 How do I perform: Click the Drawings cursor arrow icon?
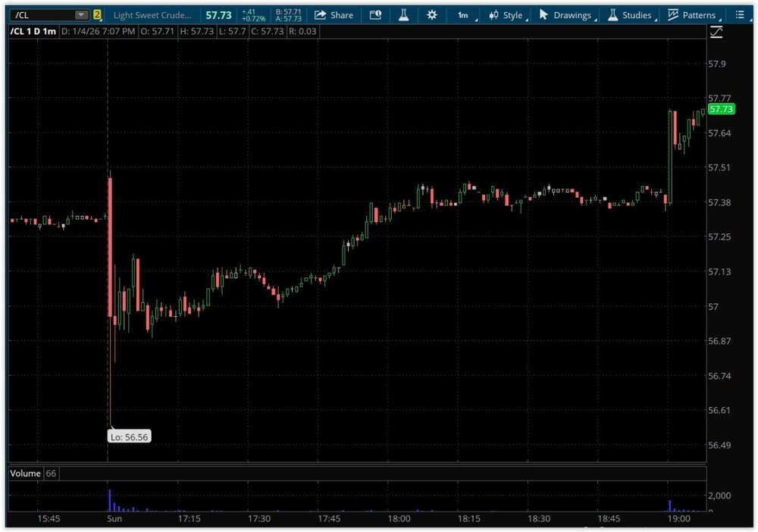(543, 15)
